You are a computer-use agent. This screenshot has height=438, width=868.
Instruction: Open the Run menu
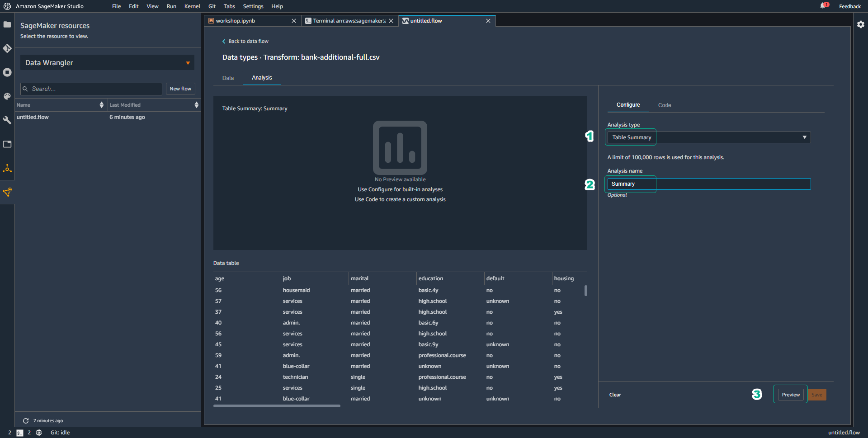tap(171, 6)
